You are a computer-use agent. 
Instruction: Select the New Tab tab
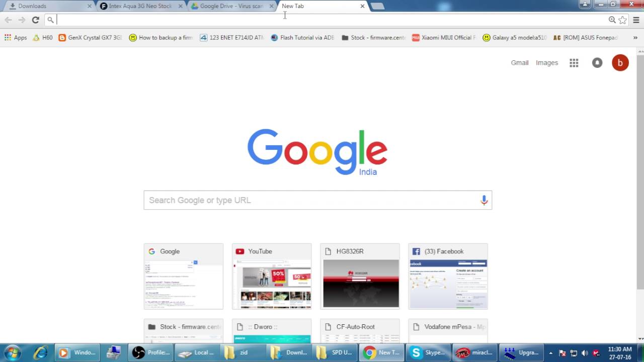point(322,6)
